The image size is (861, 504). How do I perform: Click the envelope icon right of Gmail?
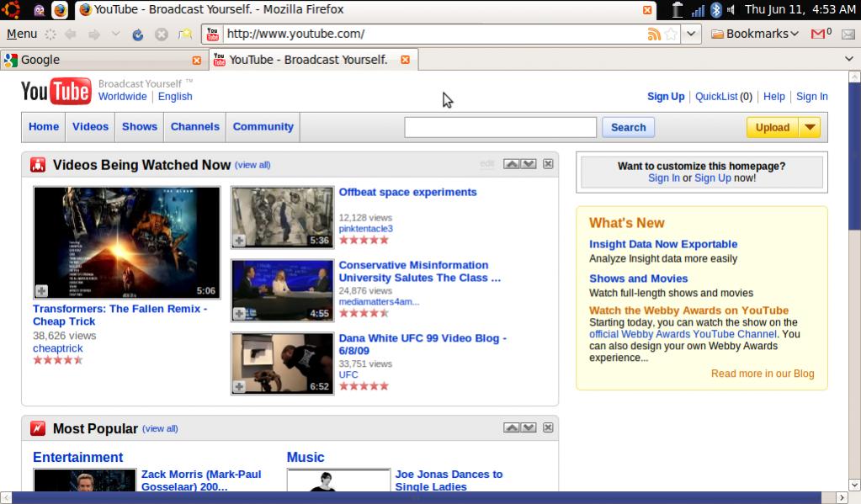pos(848,34)
